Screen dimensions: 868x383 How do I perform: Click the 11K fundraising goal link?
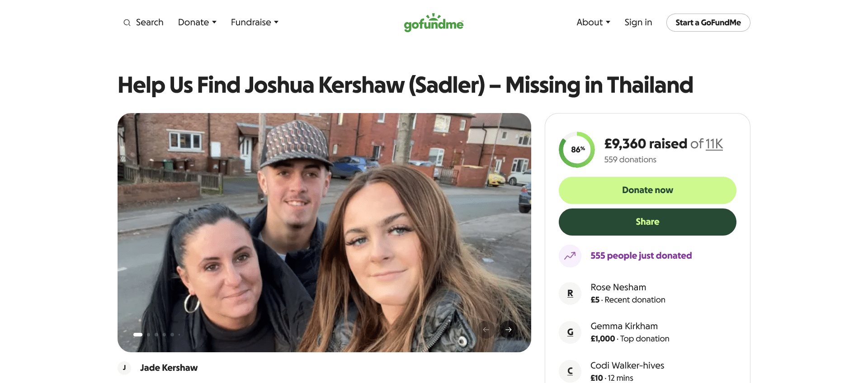pos(714,144)
